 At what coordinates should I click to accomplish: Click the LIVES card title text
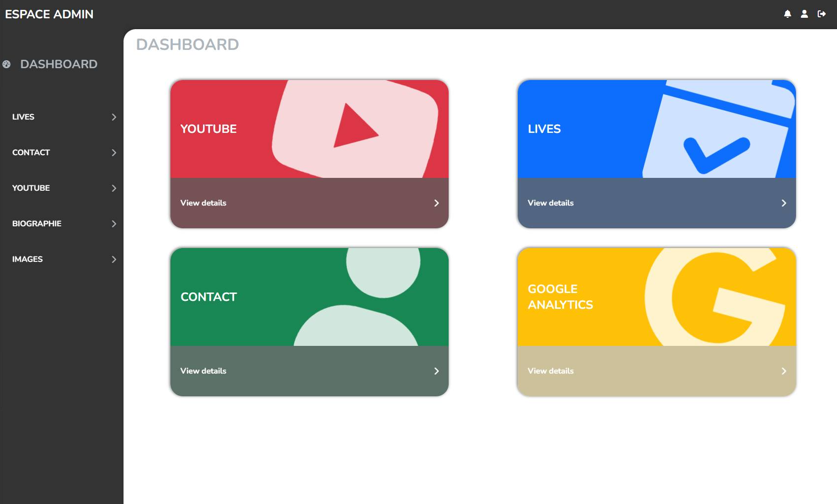544,129
